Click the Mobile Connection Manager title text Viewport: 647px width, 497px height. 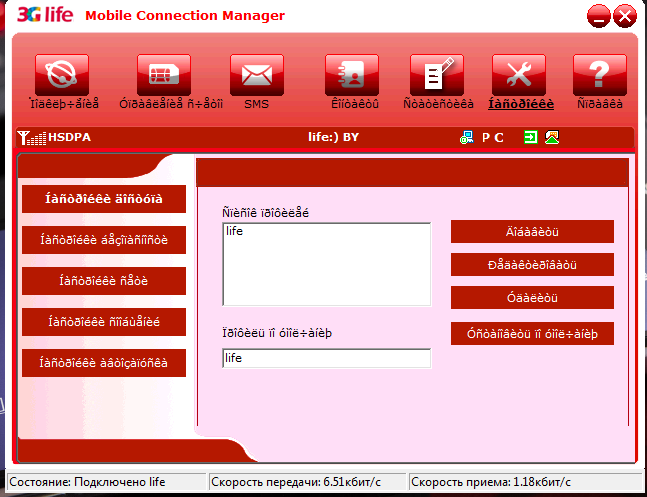coord(185,16)
